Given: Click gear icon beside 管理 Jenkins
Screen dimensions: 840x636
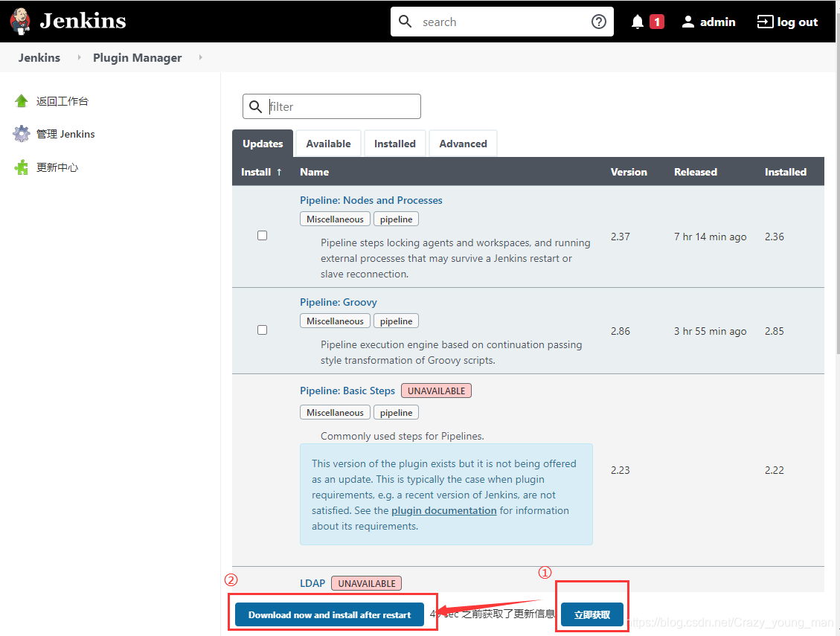Looking at the screenshot, I should pos(22,133).
